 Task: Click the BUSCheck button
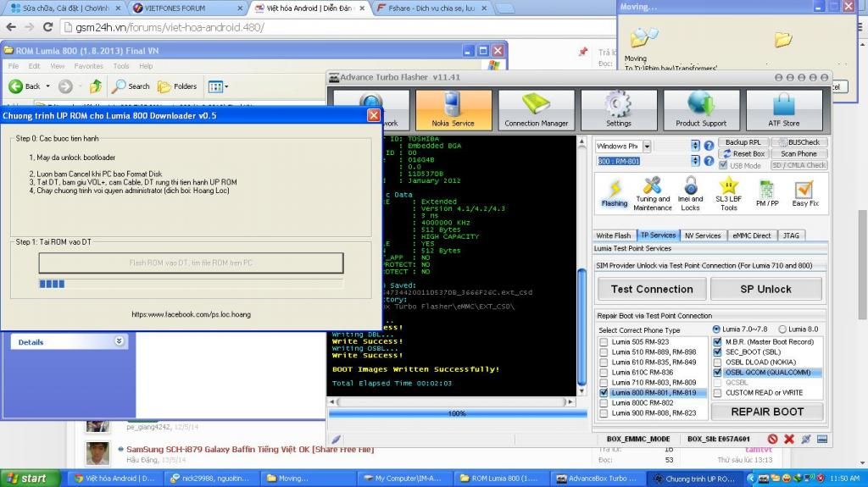tap(798, 142)
